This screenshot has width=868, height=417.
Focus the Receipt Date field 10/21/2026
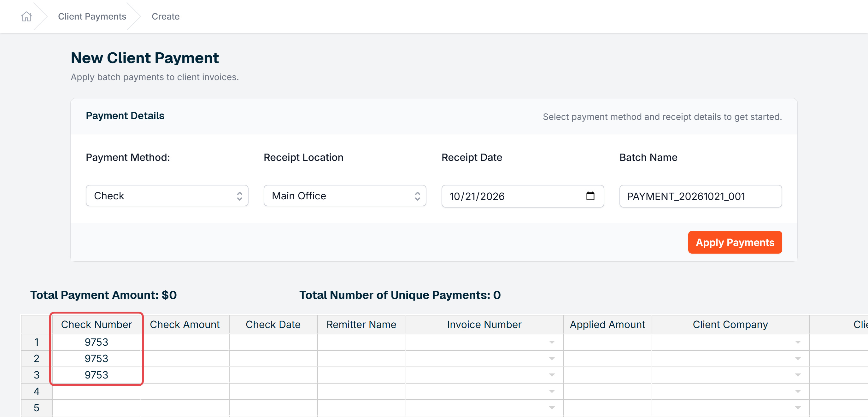522,196
